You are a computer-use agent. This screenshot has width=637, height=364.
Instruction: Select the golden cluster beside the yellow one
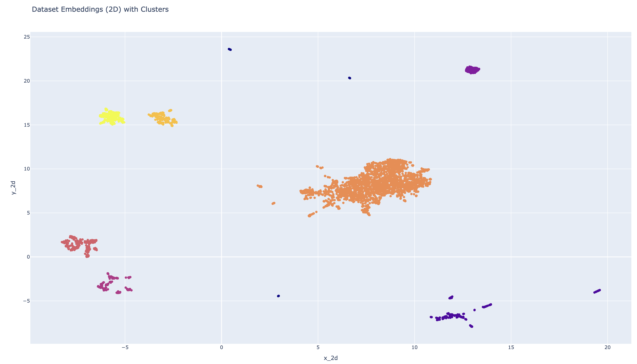point(163,118)
